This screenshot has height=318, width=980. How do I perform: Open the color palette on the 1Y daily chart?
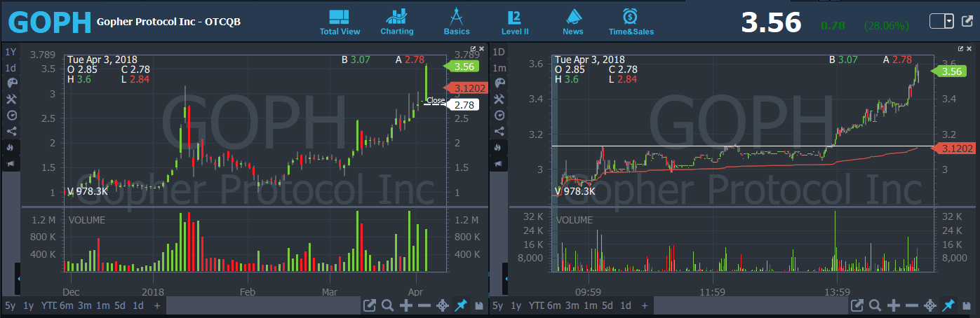11,83
